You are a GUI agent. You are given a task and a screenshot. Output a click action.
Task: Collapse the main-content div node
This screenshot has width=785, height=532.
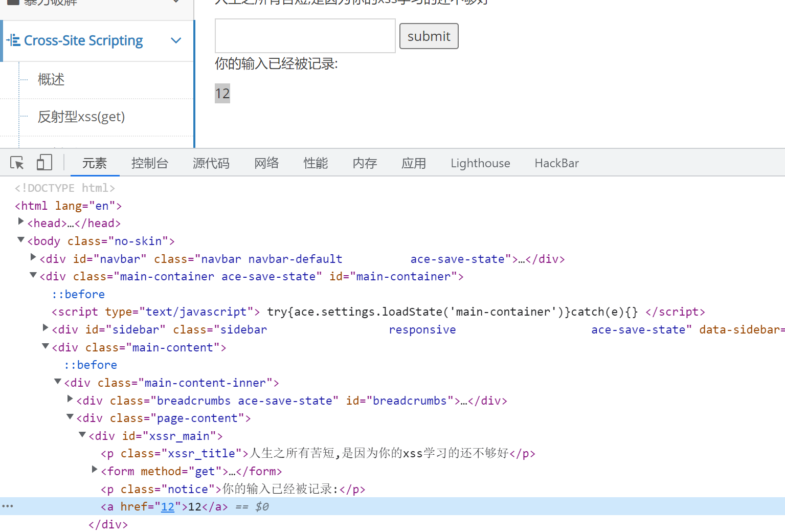pos(46,346)
